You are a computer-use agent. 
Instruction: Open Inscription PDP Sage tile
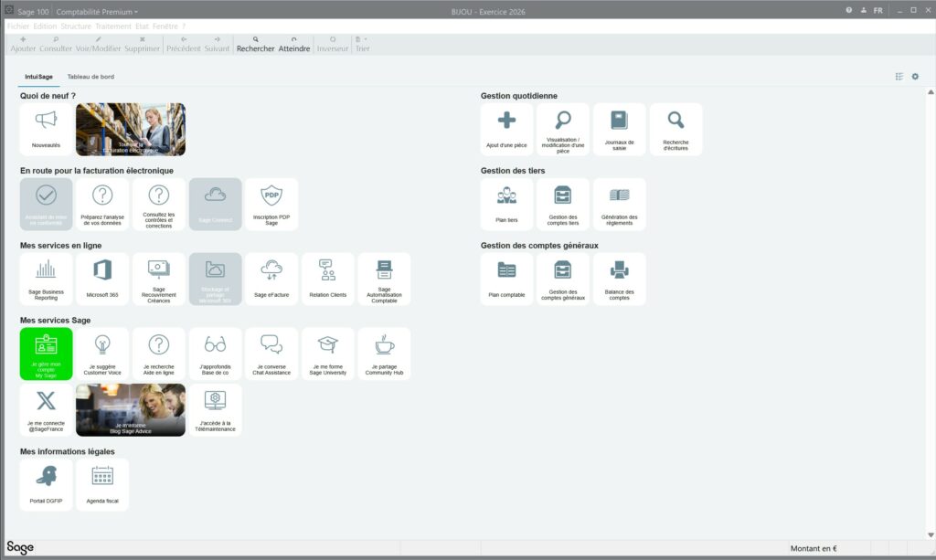pos(271,205)
